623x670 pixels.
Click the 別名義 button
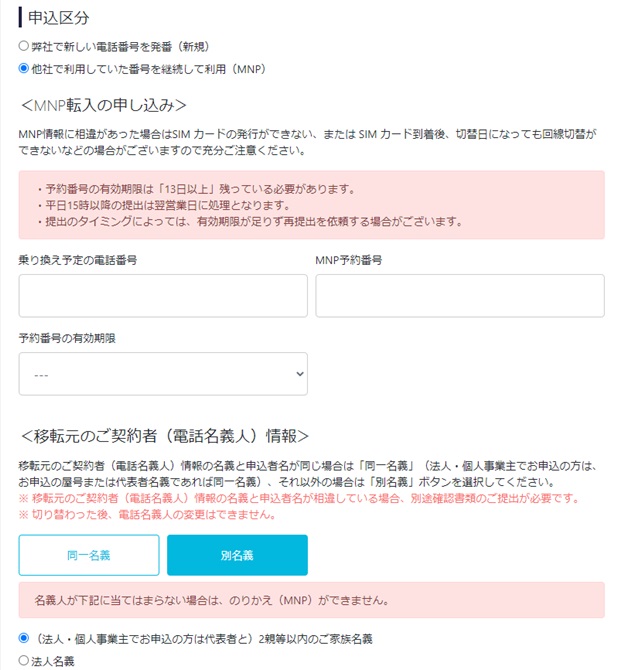point(237,555)
